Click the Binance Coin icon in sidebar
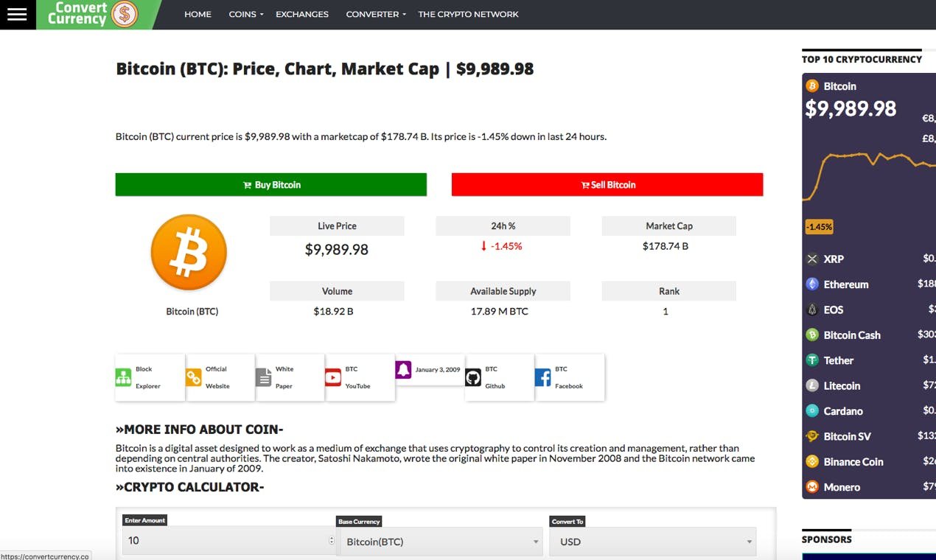 coord(812,462)
